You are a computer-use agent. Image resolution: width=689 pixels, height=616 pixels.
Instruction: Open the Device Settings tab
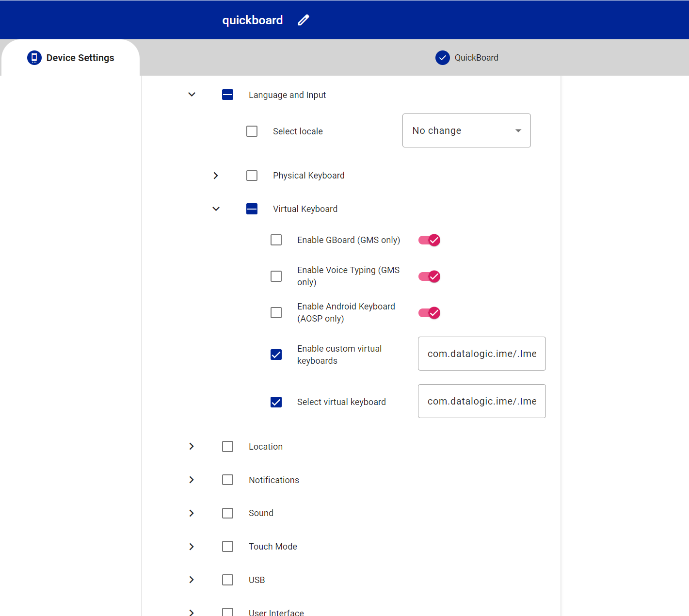coord(71,58)
